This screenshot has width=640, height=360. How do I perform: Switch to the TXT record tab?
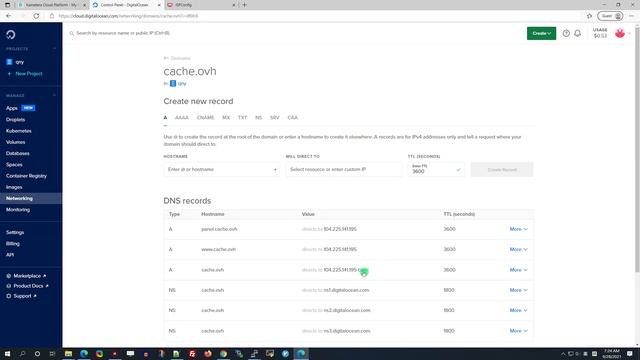(x=242, y=118)
